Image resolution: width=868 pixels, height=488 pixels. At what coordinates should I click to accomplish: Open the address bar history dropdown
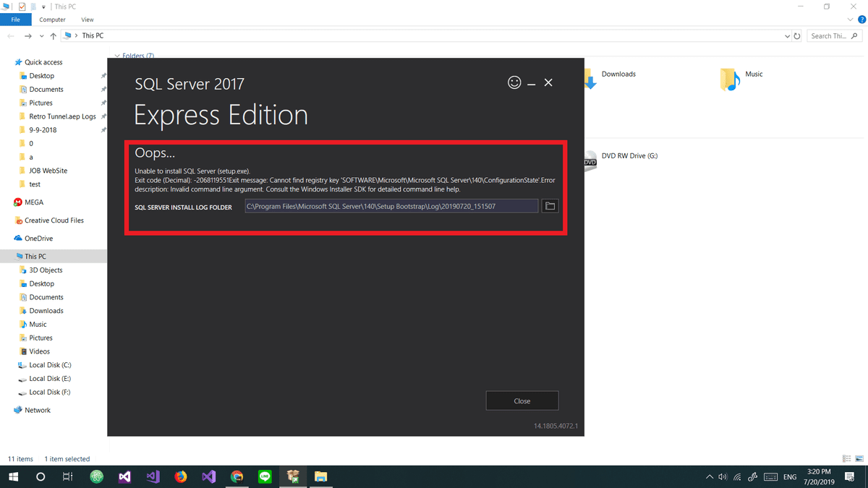point(787,35)
